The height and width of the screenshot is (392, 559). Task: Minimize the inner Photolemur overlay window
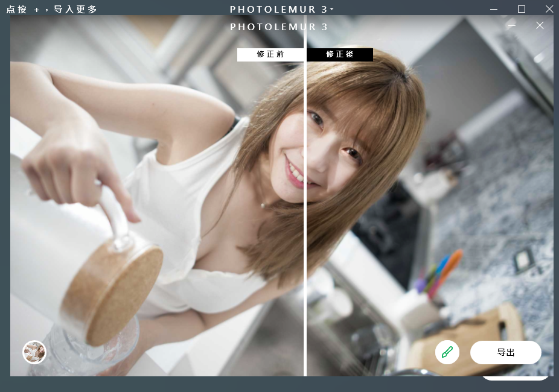coord(512,26)
